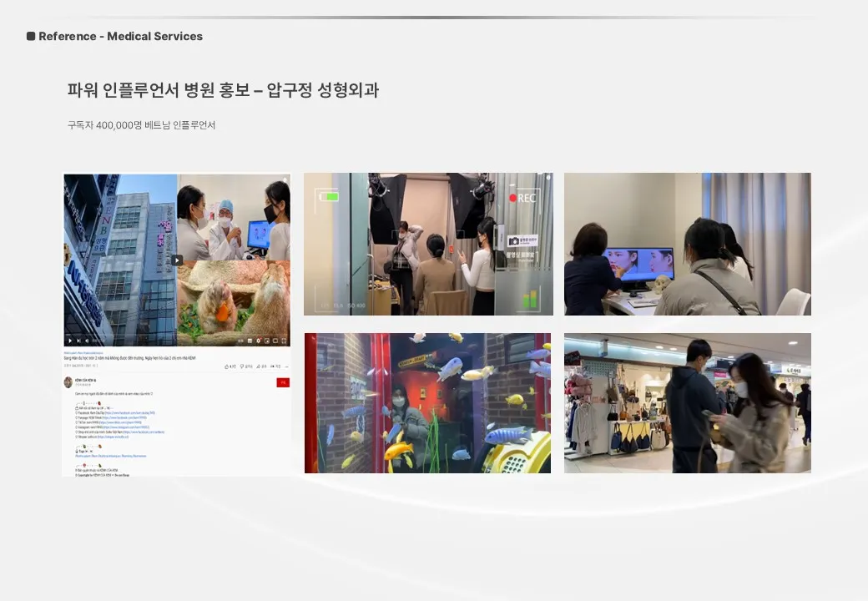Image resolution: width=868 pixels, height=601 pixels.
Task: Click the red subscribe button
Action: [x=283, y=382]
